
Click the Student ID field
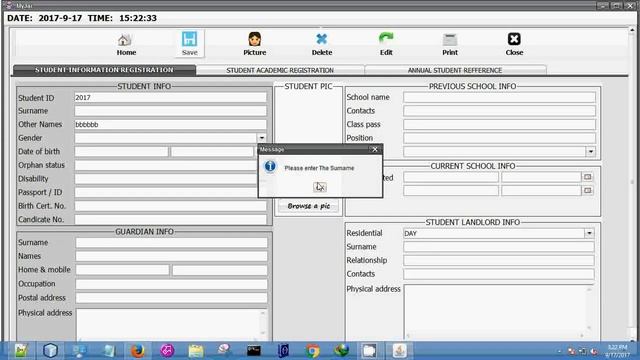[170, 98]
